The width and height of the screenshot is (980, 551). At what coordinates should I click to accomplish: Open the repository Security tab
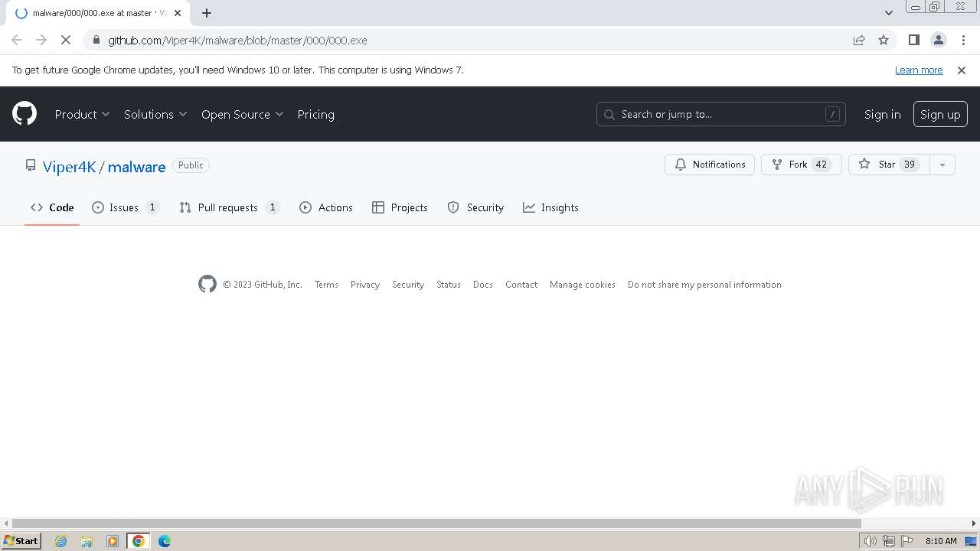point(475,207)
